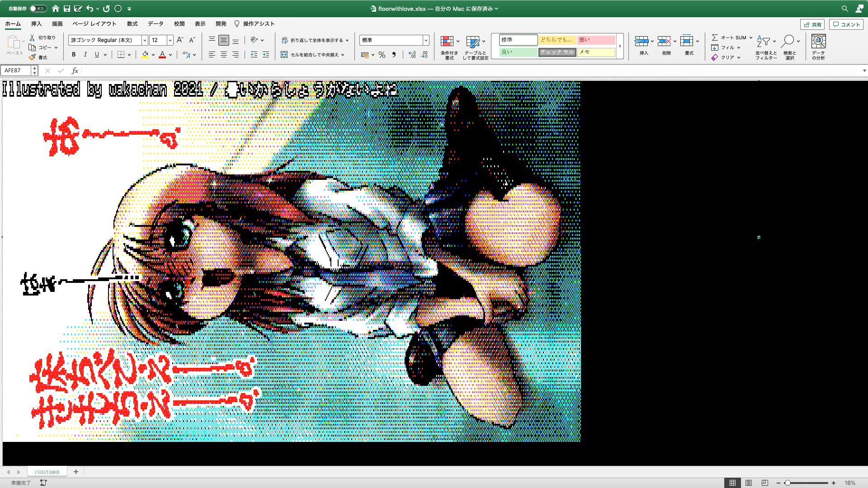Click the Format Painter brush icon
Screen dimensions: 868x488
pyautogui.click(x=32, y=57)
